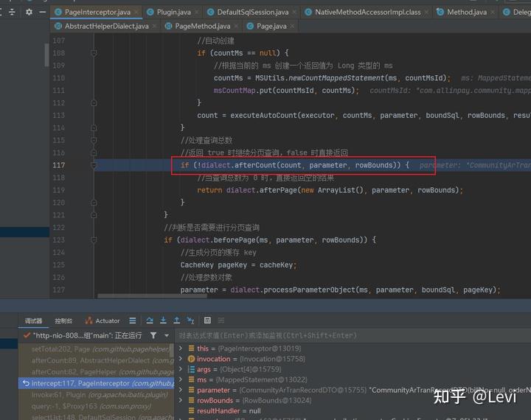Viewport: 531px width, 420px height.
Task: Select afterCount:82, PageHelper frame
Action: [96, 372]
